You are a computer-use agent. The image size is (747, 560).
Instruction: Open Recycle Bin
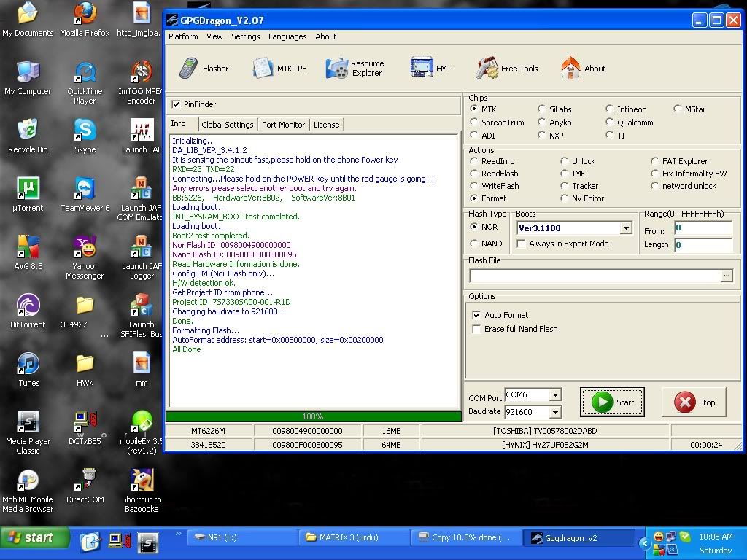[28, 136]
